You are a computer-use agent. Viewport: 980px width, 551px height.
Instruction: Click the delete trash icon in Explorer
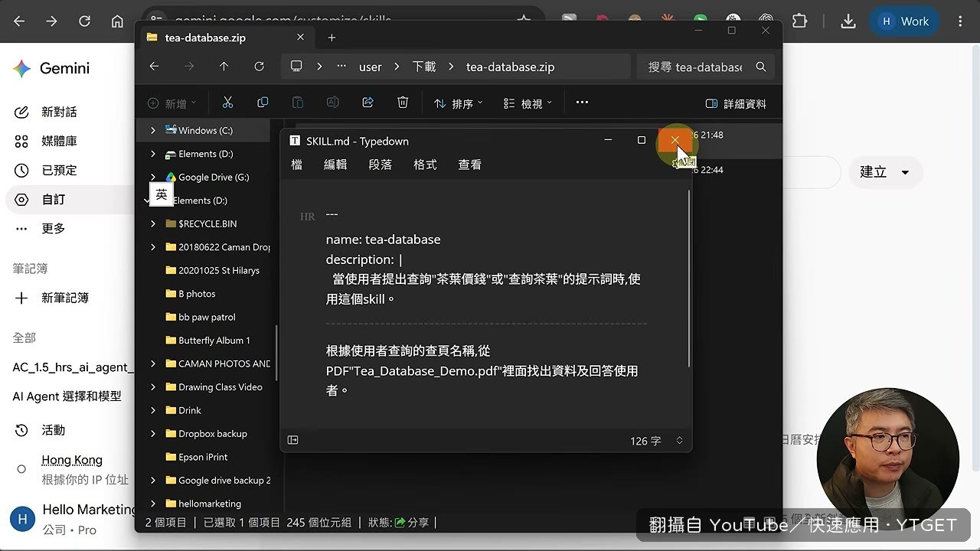point(403,103)
